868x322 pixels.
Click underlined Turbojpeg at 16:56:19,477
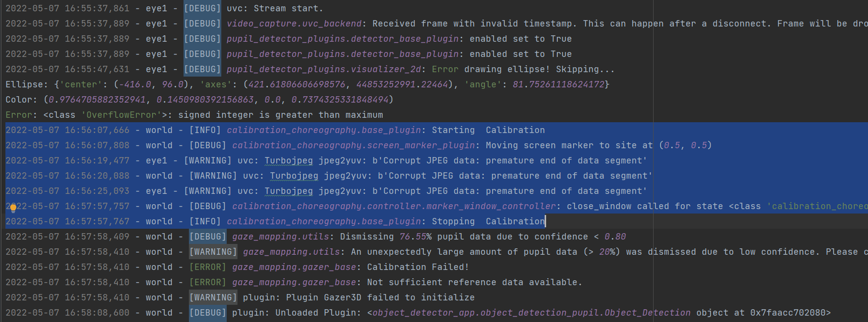point(289,161)
